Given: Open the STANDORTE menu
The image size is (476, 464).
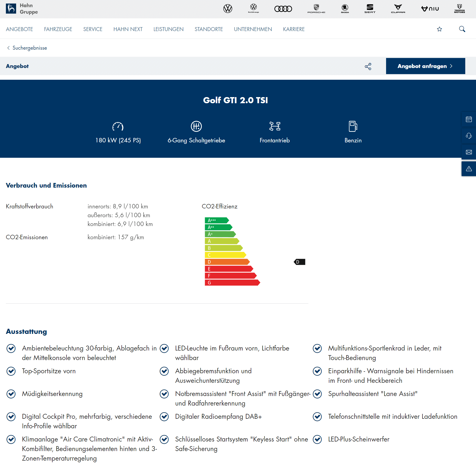Looking at the screenshot, I should point(209,29).
